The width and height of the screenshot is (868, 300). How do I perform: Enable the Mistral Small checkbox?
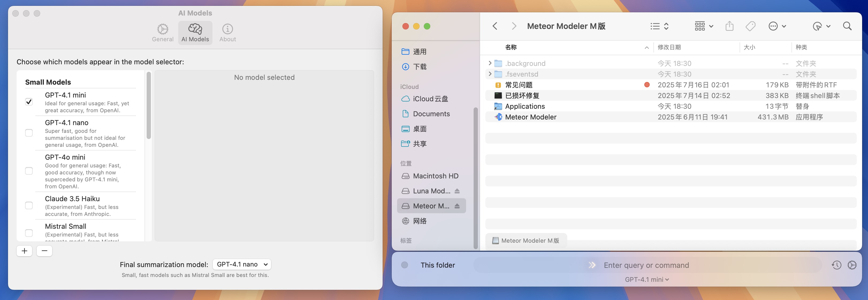coord(29,233)
